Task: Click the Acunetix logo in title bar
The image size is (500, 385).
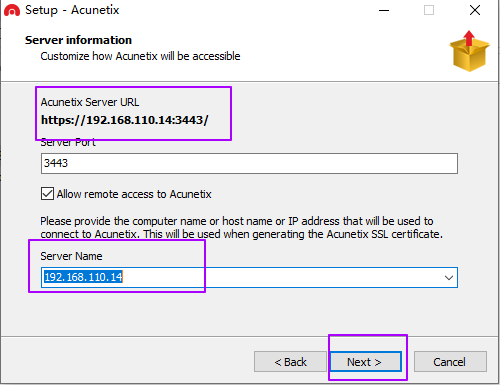Action: [12, 10]
